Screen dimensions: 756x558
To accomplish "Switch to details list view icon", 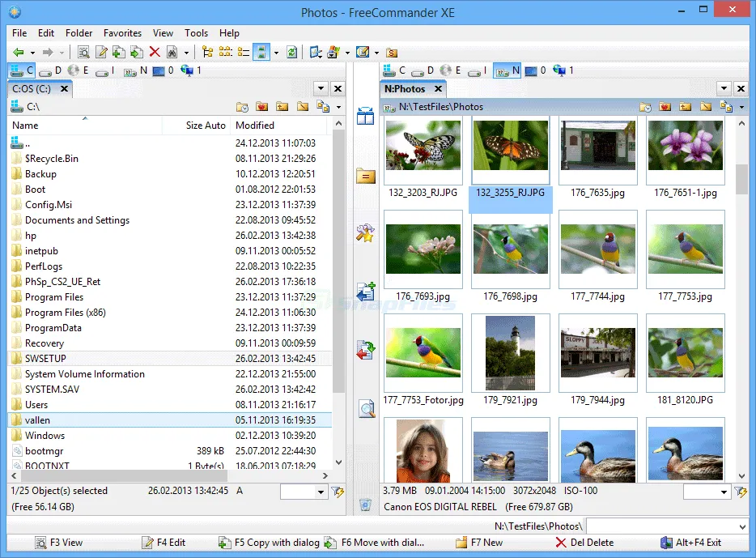I will (244, 52).
